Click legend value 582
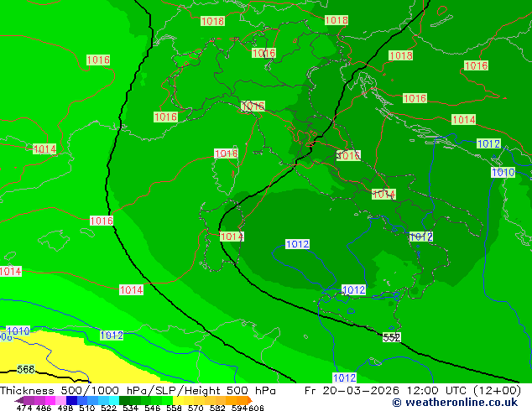Image resolution: width=532 pixels, height=411 pixels. 217,408
